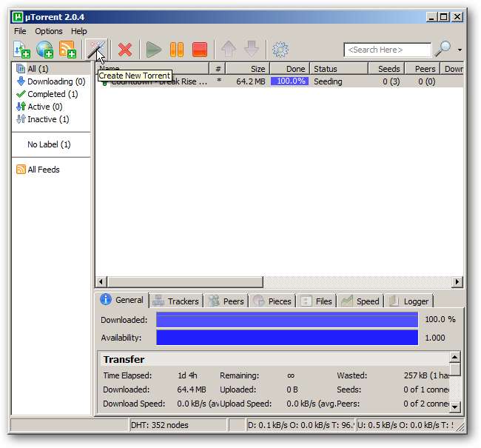Select All Feeds in the sidebar

(43, 170)
